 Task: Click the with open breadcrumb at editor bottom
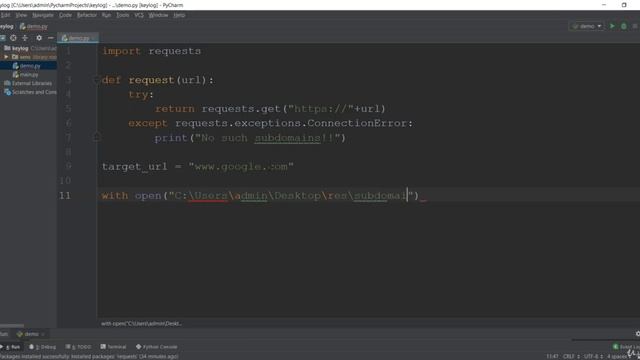coord(141,324)
